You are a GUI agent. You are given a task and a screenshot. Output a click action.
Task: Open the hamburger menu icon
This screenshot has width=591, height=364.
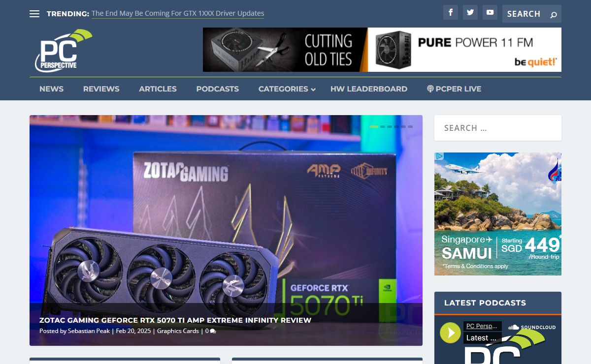point(34,14)
